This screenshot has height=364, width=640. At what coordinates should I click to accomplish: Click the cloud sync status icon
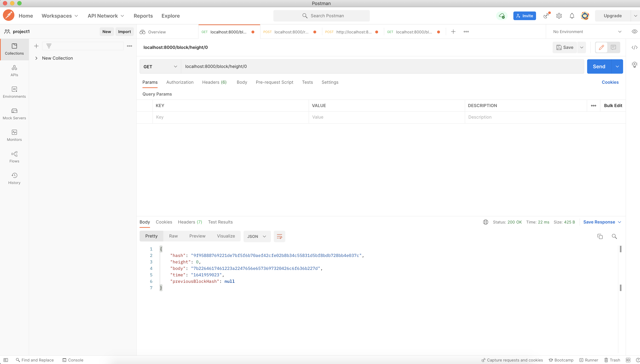502,16
